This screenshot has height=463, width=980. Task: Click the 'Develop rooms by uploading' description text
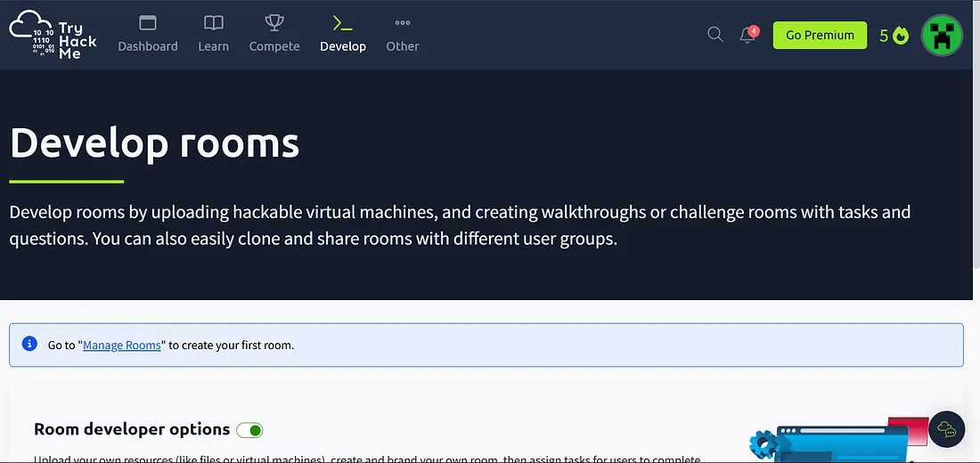click(460, 225)
